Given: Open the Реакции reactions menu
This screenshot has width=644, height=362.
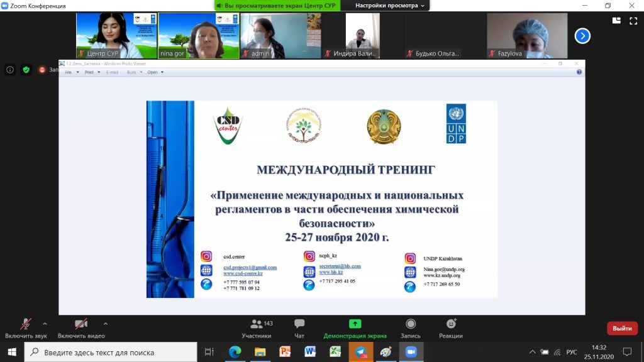Looking at the screenshot, I should 451,328.
